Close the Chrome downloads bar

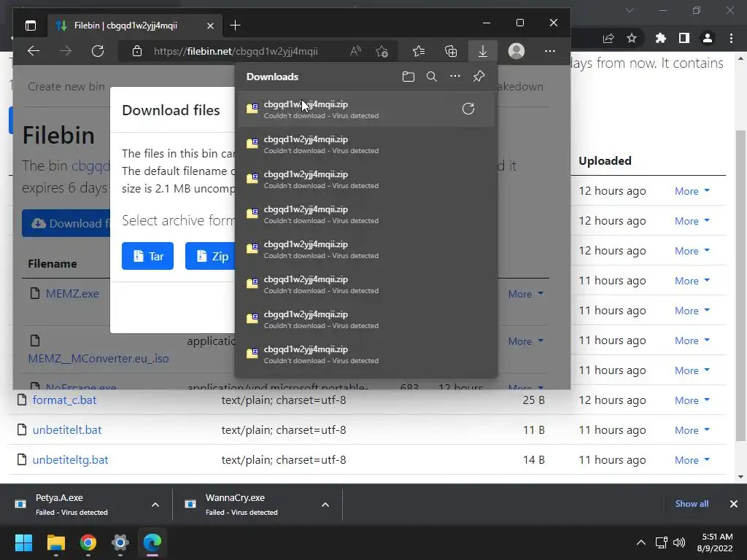(734, 504)
